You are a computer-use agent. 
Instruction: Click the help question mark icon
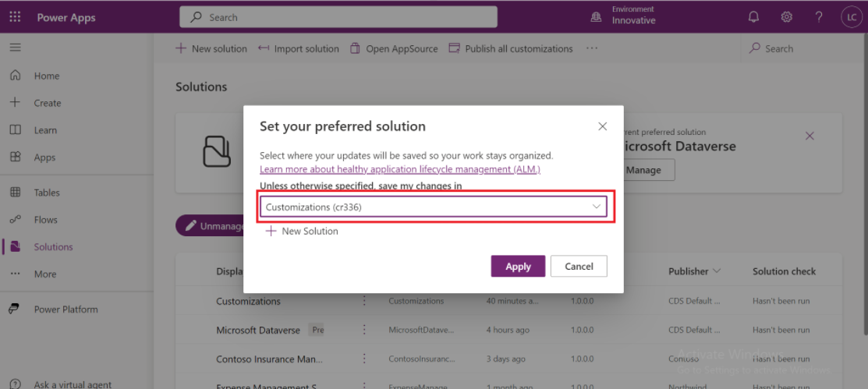[819, 17]
